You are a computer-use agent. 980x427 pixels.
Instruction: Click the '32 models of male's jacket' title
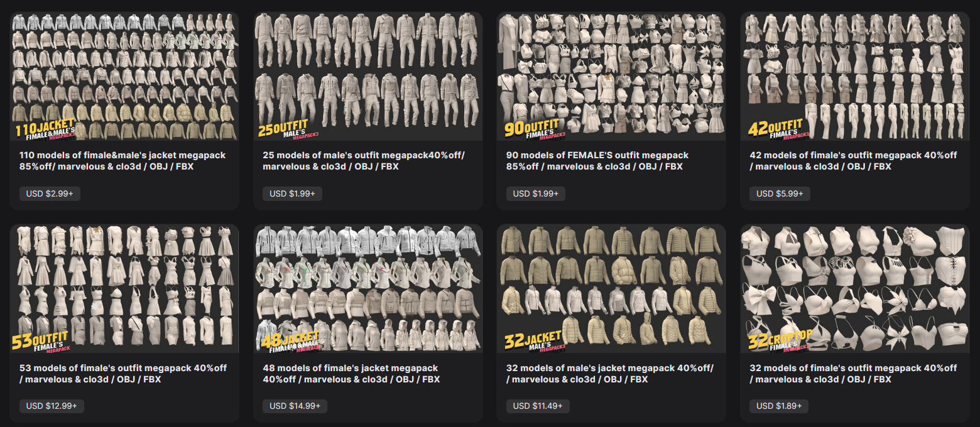609,374
